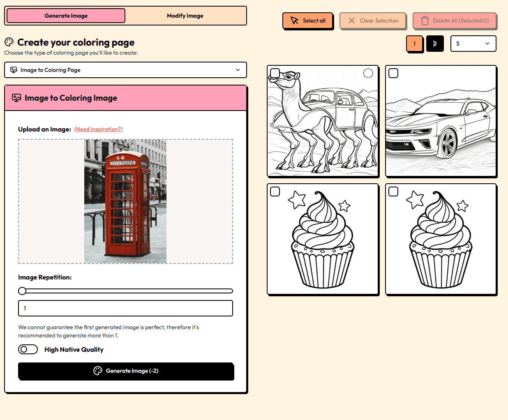Click the palette icon beside Create your coloring page
Image resolution: width=508 pixels, height=420 pixels.
[9, 42]
